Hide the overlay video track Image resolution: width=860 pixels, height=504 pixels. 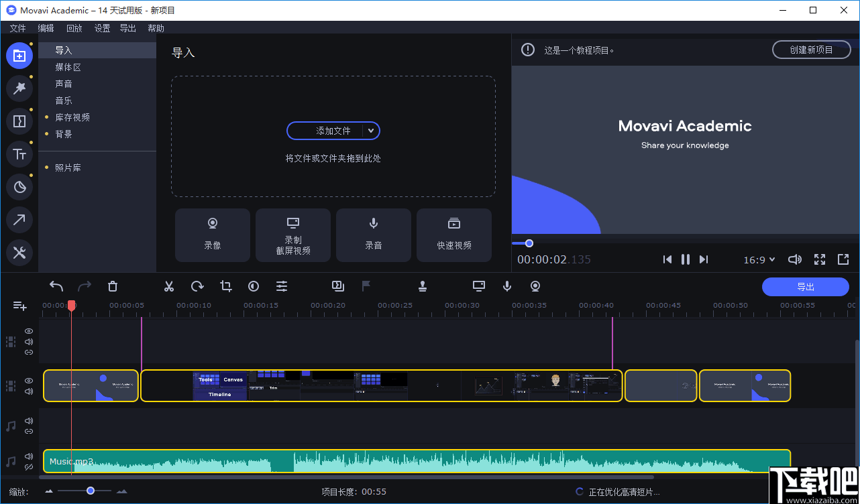[28, 331]
